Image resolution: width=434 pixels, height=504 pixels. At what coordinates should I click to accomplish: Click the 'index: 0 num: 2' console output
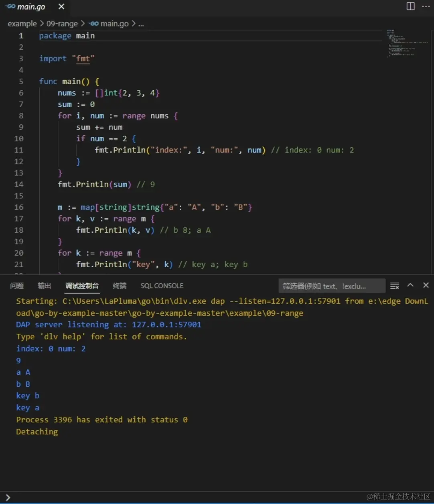pyautogui.click(x=51, y=349)
